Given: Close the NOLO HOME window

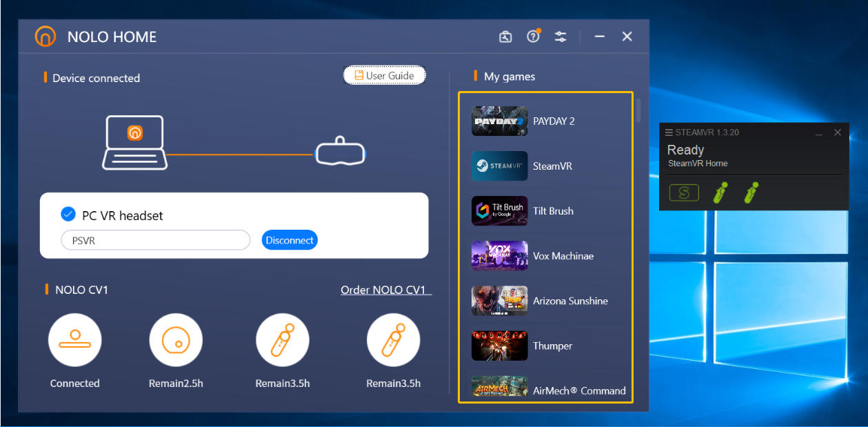Looking at the screenshot, I should pos(627,37).
